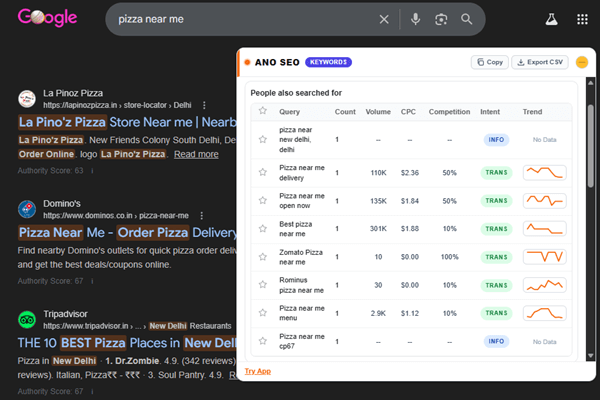Click the $2.36 CPC cell

409,173
